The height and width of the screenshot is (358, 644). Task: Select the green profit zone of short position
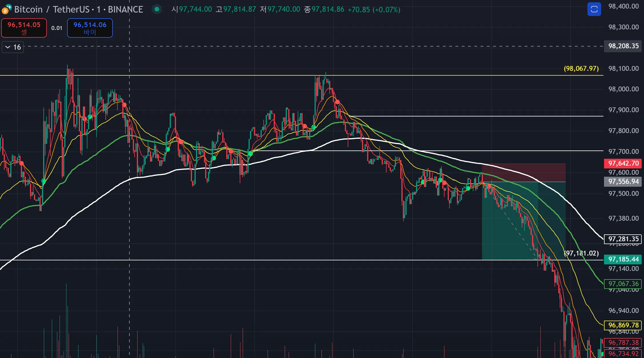tap(524, 221)
